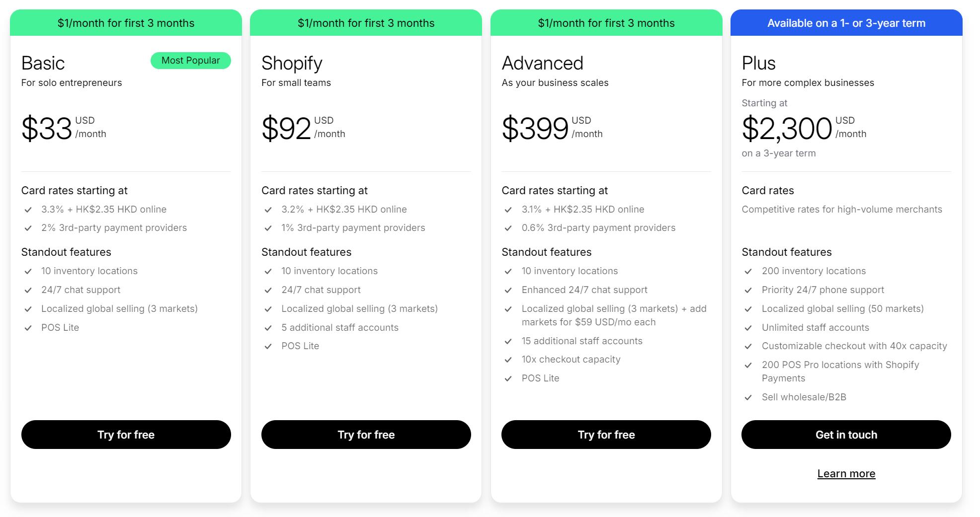Open the Learn more link under Plus
Screen dimensions: 980x517
[846, 473]
